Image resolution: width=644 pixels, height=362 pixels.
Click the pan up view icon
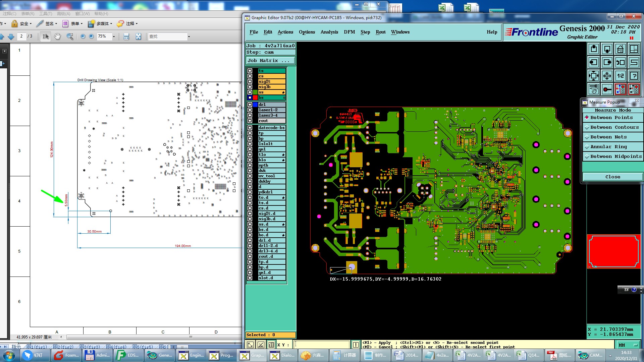594,49
